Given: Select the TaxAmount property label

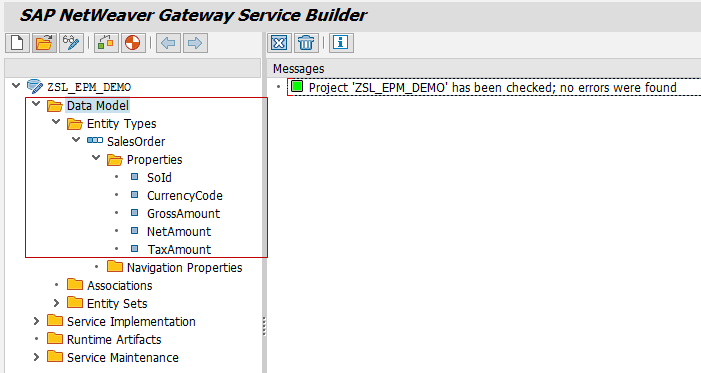Looking at the screenshot, I should click(x=179, y=250).
